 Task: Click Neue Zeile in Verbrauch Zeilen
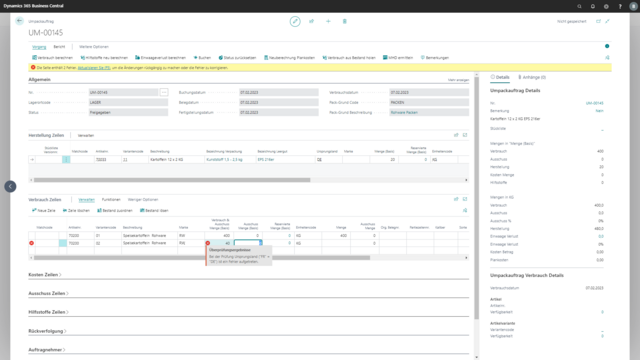click(44, 211)
